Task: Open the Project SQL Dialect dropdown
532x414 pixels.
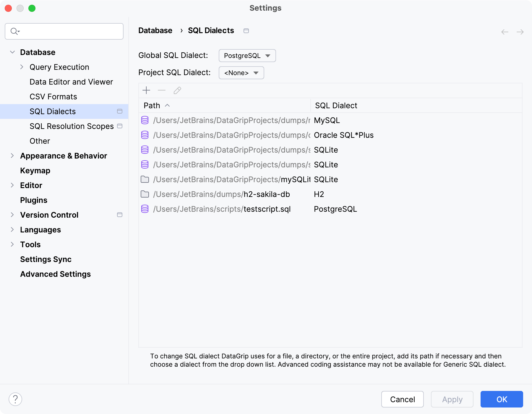Action: click(241, 73)
